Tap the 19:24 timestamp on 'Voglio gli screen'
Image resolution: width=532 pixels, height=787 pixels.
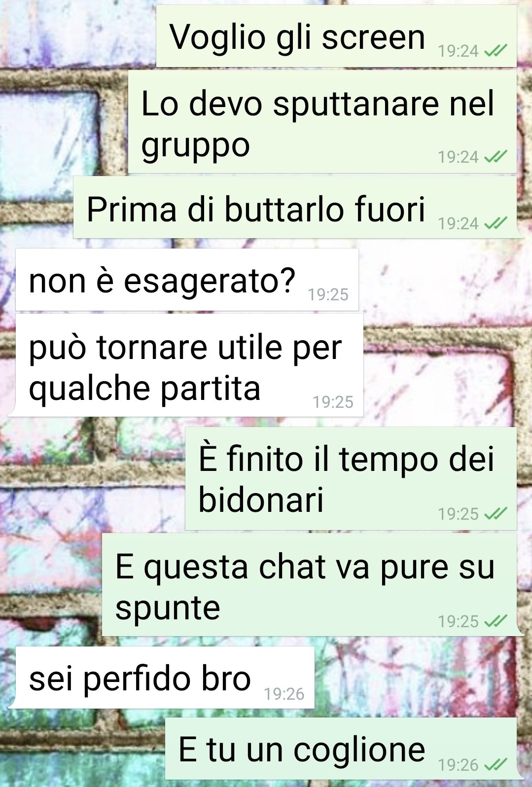tap(458, 51)
